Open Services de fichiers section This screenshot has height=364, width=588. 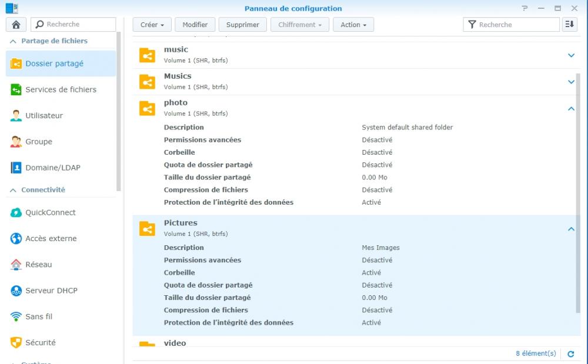point(60,90)
